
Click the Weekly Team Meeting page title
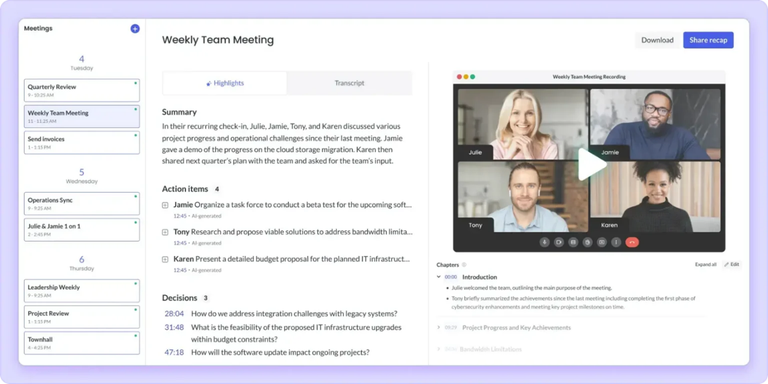click(x=218, y=40)
